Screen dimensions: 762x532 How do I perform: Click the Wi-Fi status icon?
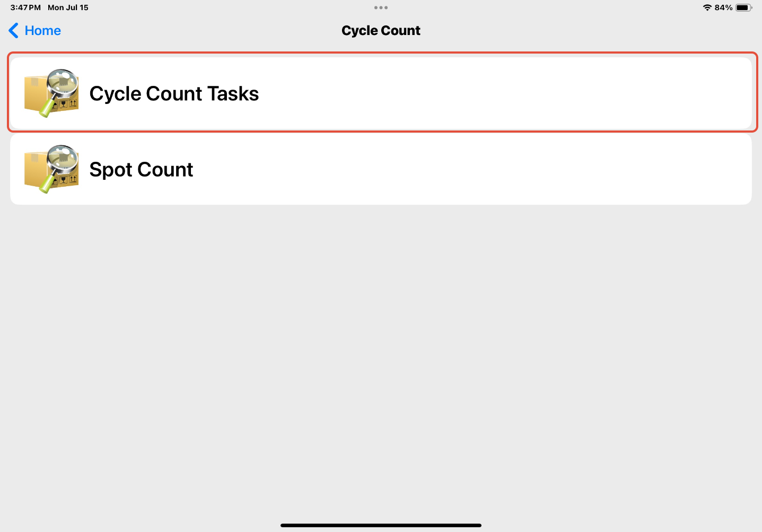707,7
